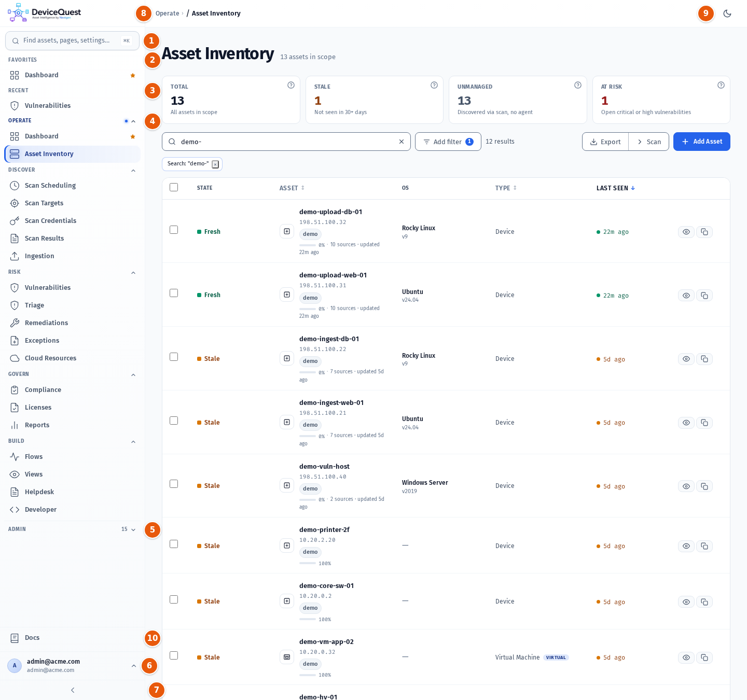The width and height of the screenshot is (747, 700).
Task: Check the demo-printer-2f row checkbox
Action: point(174,544)
